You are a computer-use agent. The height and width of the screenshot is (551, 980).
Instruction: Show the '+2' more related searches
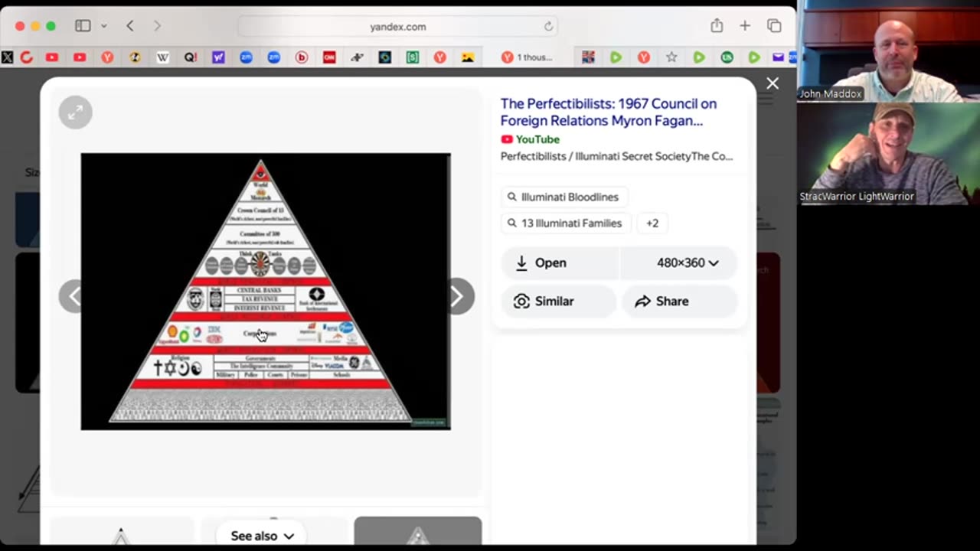click(x=652, y=223)
